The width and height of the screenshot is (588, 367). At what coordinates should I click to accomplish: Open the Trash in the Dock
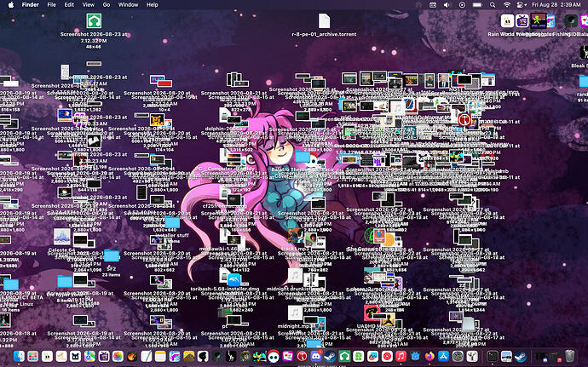569,356
